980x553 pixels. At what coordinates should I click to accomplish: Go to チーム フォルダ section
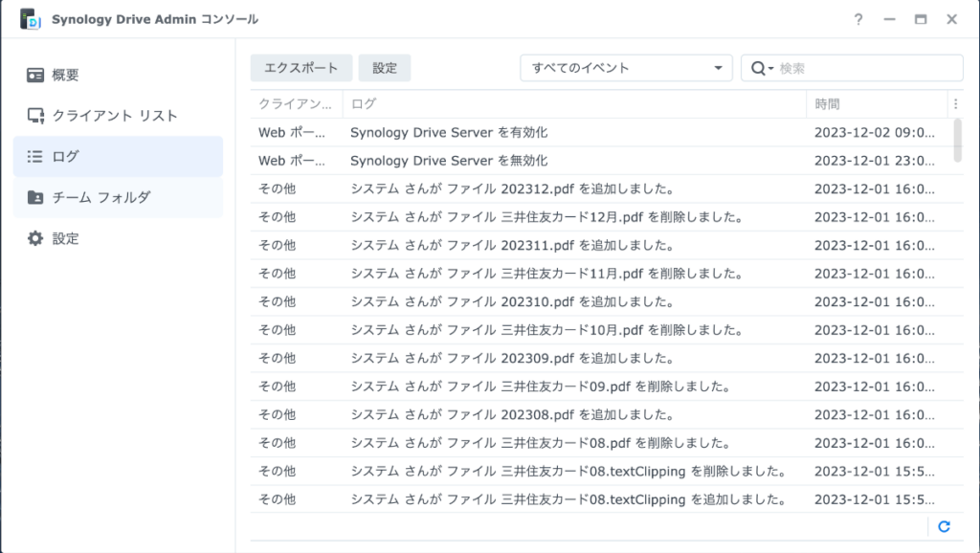click(118, 197)
